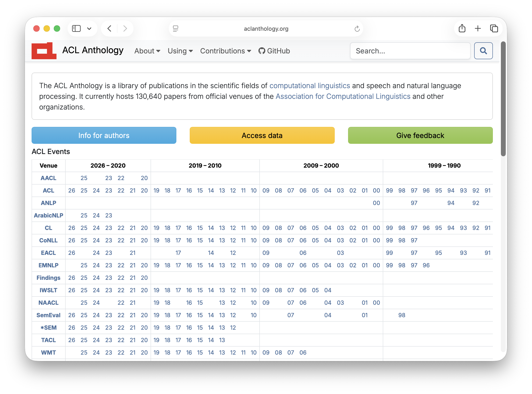Screen dimensions: 532x394
Task: Click the page vertical scrollbar thumb
Action: (503, 99)
